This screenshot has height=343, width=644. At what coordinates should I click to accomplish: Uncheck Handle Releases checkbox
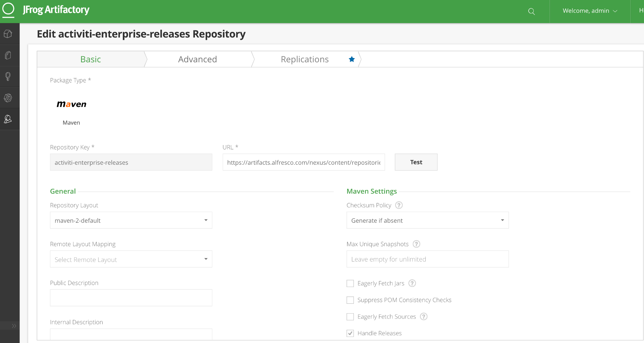(x=350, y=333)
